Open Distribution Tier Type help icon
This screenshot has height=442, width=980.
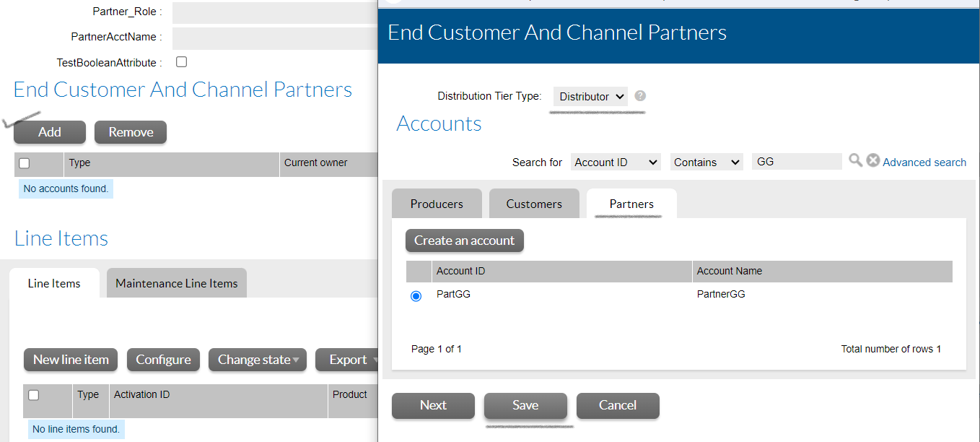click(640, 96)
